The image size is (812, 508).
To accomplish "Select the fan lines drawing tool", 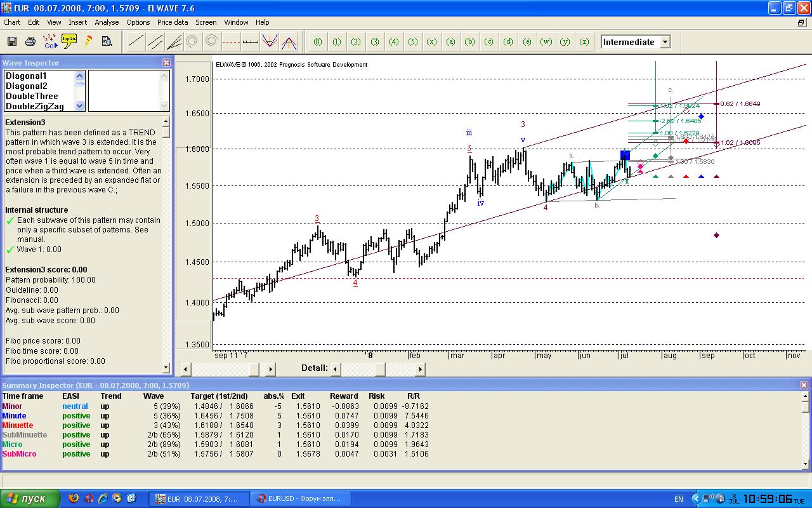I will 174,42.
